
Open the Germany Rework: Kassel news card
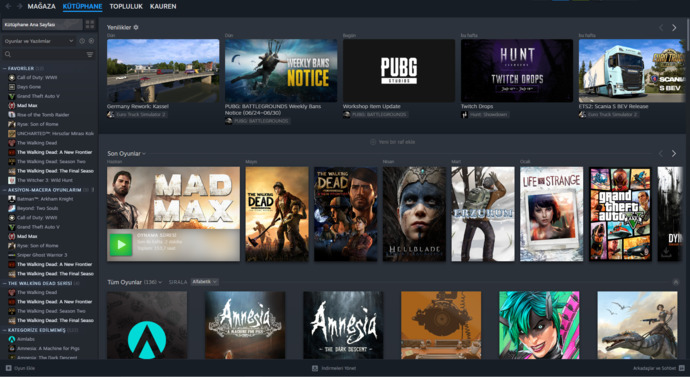click(163, 71)
